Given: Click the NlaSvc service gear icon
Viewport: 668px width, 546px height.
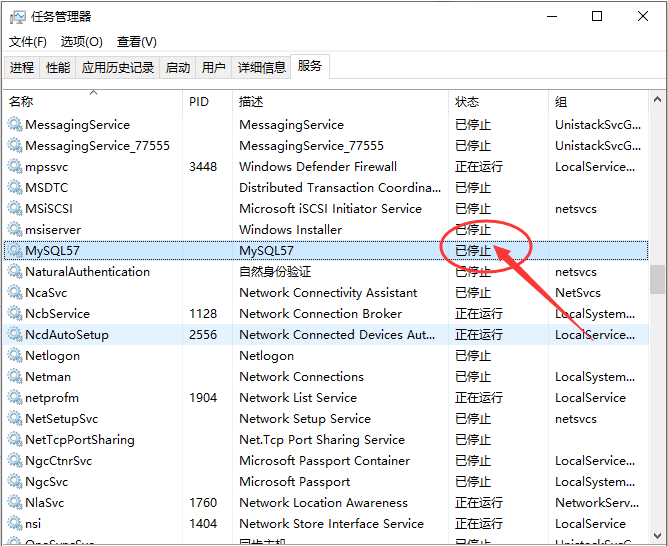Looking at the screenshot, I should (14, 503).
